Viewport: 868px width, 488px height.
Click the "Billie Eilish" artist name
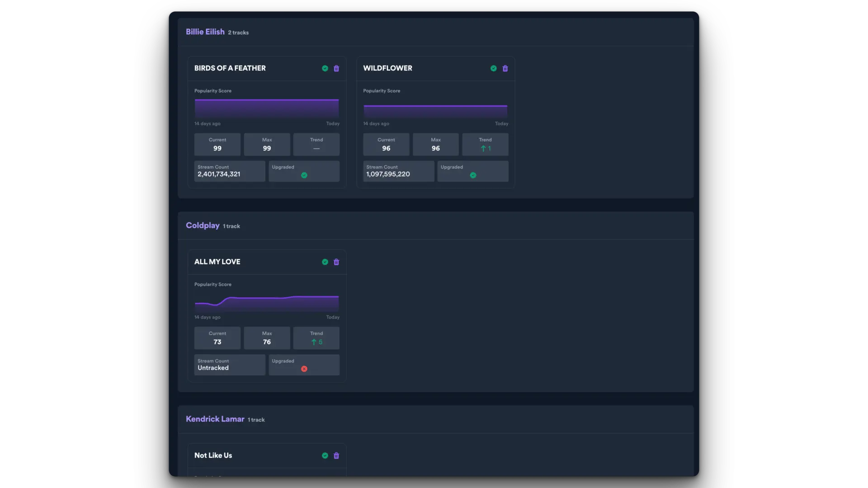(205, 32)
